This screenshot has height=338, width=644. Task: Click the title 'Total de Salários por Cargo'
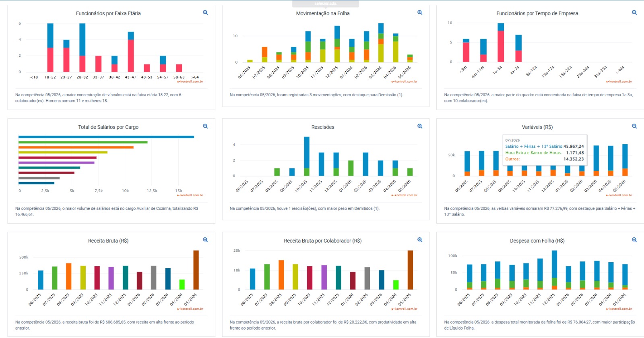(x=108, y=127)
